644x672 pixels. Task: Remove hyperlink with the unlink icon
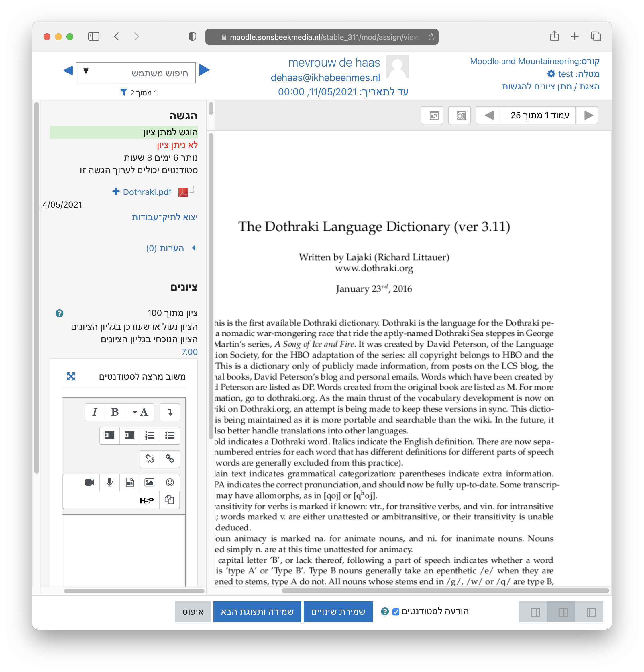coord(150,459)
